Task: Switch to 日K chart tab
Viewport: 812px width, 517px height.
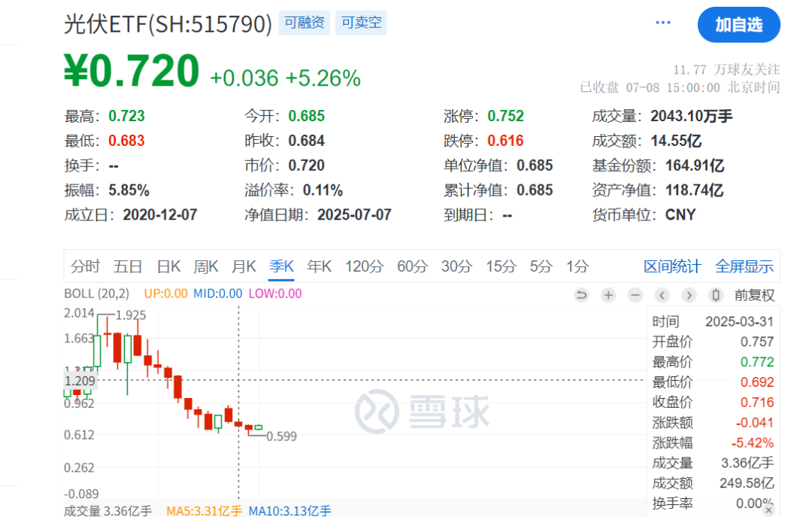Action: click(169, 266)
